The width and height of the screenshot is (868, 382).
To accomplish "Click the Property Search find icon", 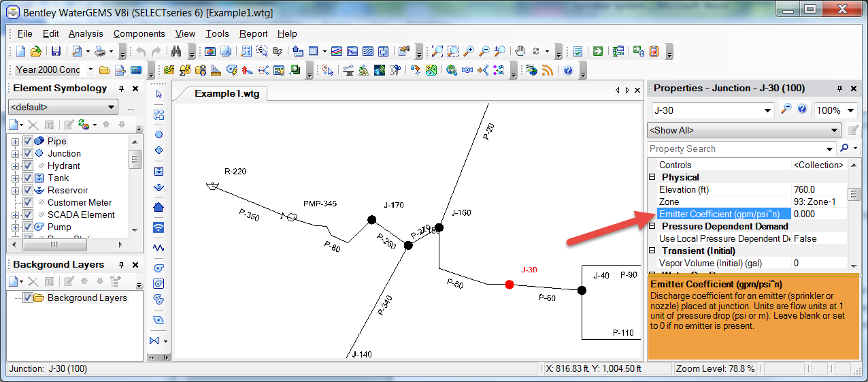I will point(844,148).
